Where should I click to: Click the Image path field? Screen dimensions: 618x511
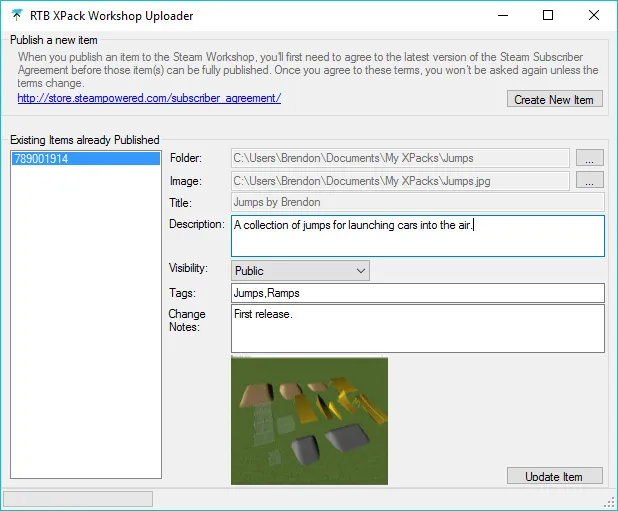[x=400, y=181]
